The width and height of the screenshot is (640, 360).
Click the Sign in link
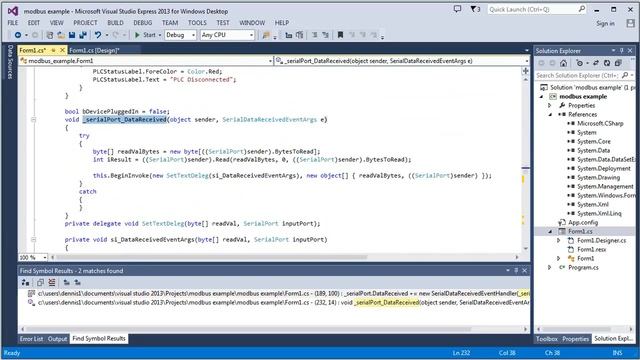pos(605,24)
